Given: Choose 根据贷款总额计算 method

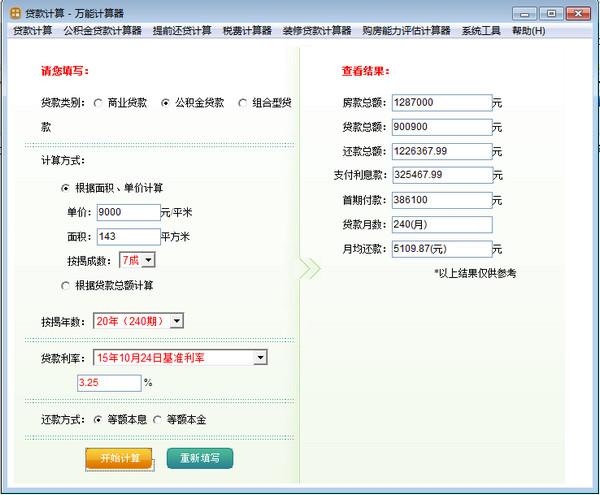Looking at the screenshot, I should point(65,285).
